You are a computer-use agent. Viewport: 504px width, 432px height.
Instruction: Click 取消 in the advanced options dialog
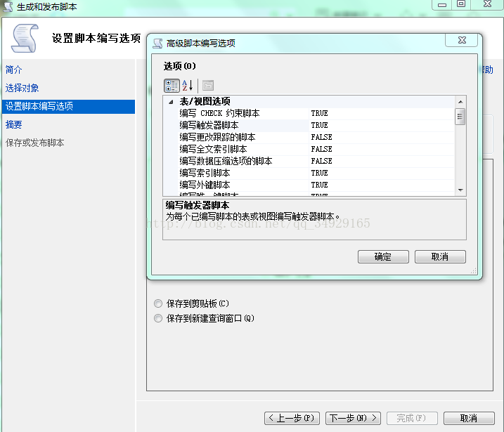point(440,257)
